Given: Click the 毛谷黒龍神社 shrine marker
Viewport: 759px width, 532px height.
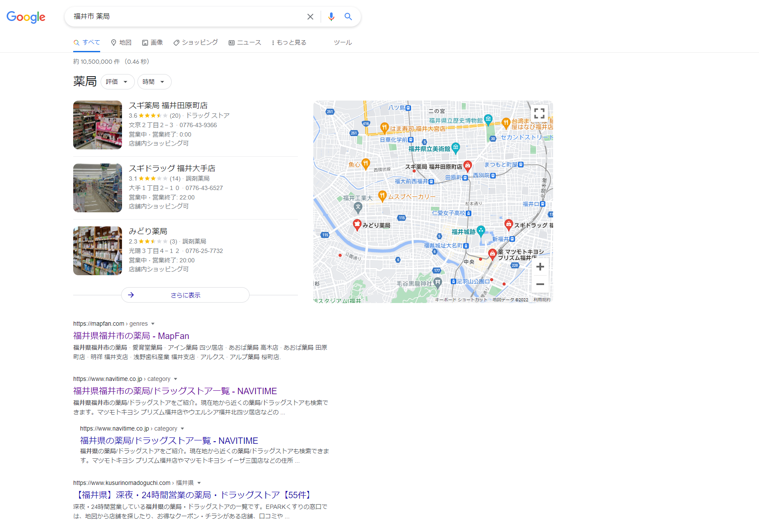Looking at the screenshot, I should tap(438, 282).
